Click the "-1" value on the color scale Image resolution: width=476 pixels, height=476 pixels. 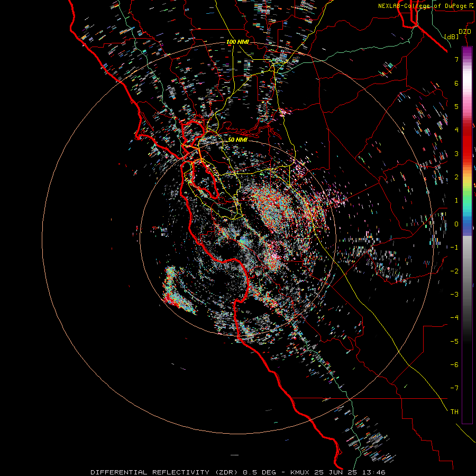tap(454, 248)
